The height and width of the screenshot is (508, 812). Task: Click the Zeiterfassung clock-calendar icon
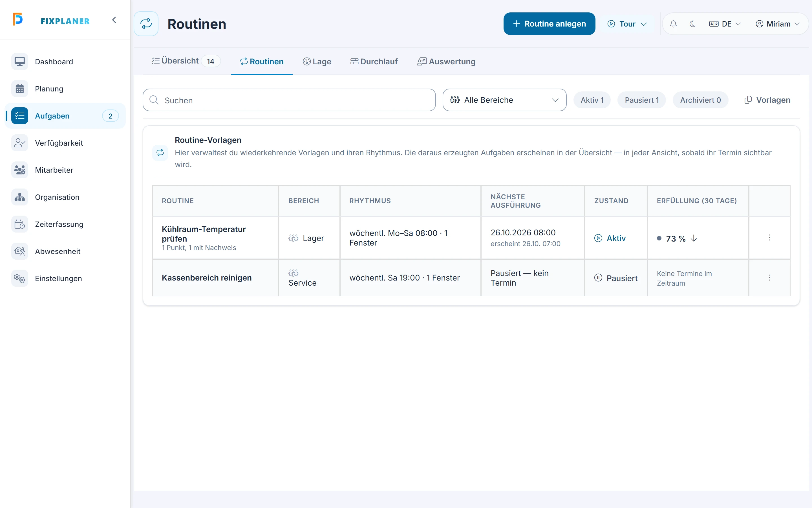coord(20,224)
